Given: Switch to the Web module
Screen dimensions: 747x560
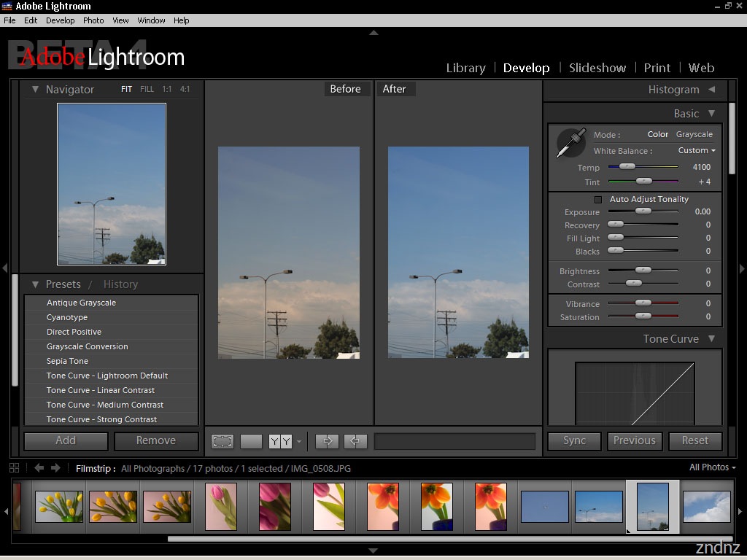Looking at the screenshot, I should point(701,68).
